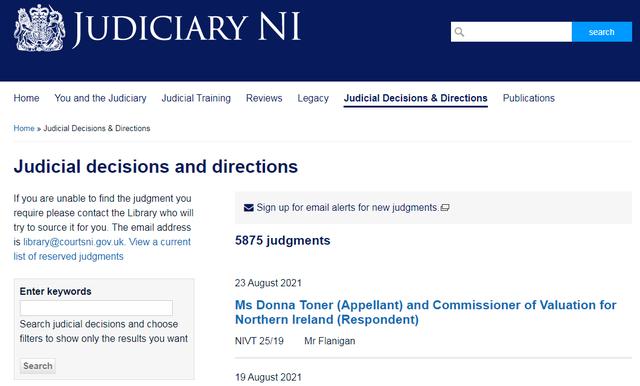Screen dimensions: 640x386
Task: View current list of reserved judgments
Action: 102,249
